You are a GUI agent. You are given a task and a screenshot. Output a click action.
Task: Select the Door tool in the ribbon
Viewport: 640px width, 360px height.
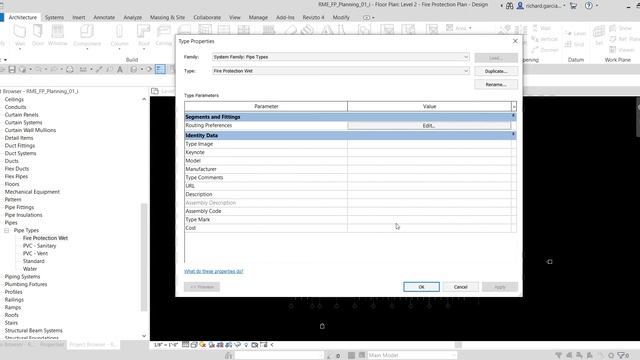click(x=38, y=35)
